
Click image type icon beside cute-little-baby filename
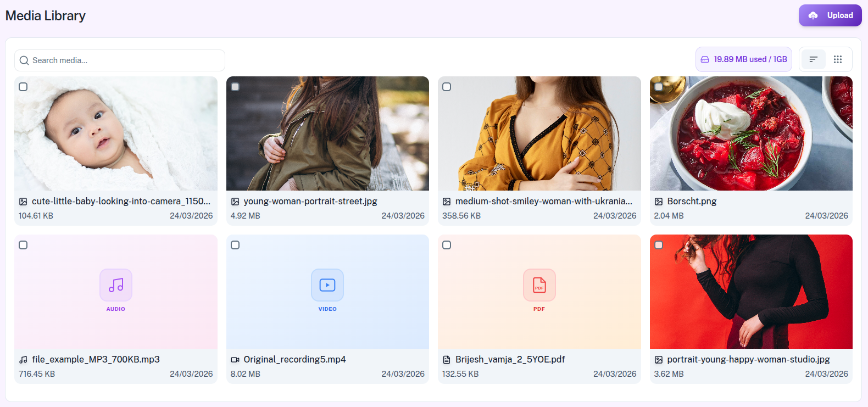coord(23,202)
